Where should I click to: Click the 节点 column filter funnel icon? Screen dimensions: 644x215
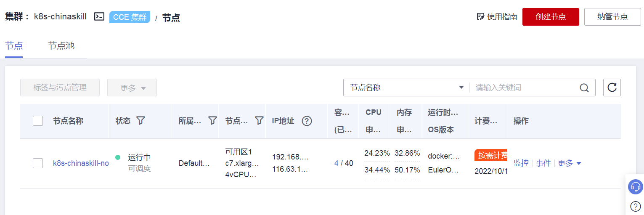(x=259, y=121)
